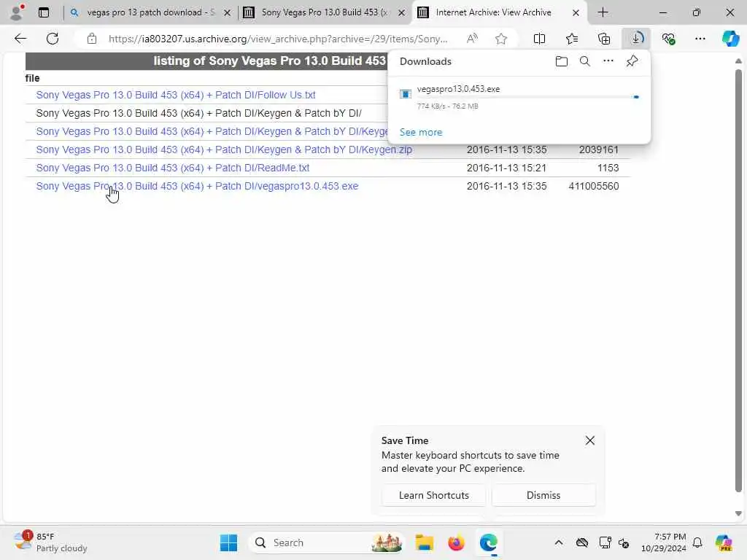Open the clock showing 7:57 PM
Viewport: 747px width, 560px height.
tap(664, 542)
